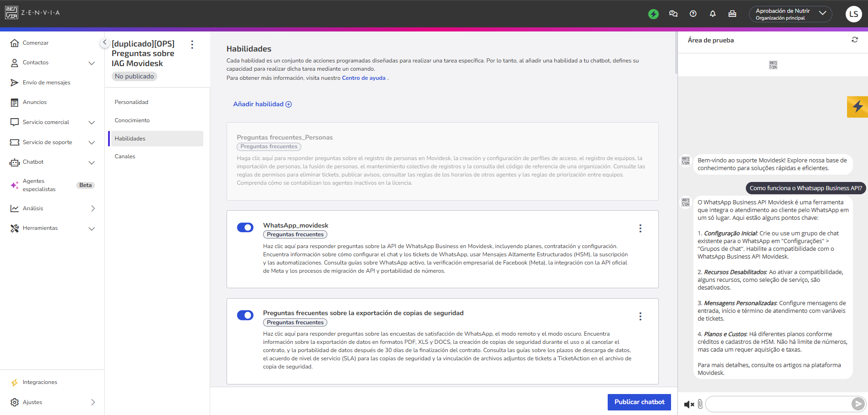Open Envío de mensajes
Image resolution: width=868 pixels, height=415 pixels.
coord(46,83)
